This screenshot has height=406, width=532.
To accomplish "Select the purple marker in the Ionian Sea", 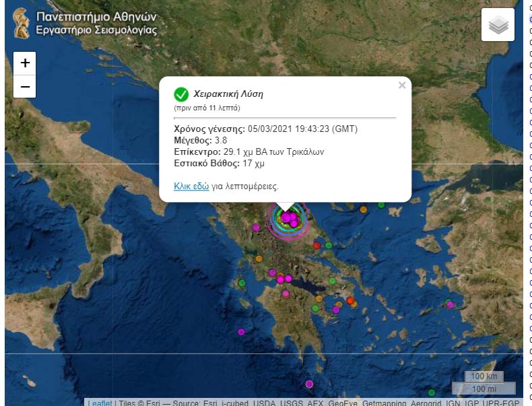I will (x=241, y=331).
